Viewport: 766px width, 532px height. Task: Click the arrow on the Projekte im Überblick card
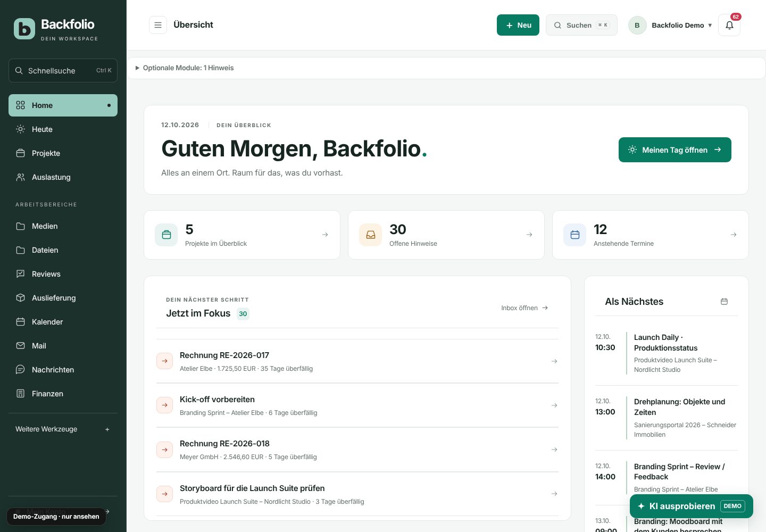pyautogui.click(x=325, y=235)
